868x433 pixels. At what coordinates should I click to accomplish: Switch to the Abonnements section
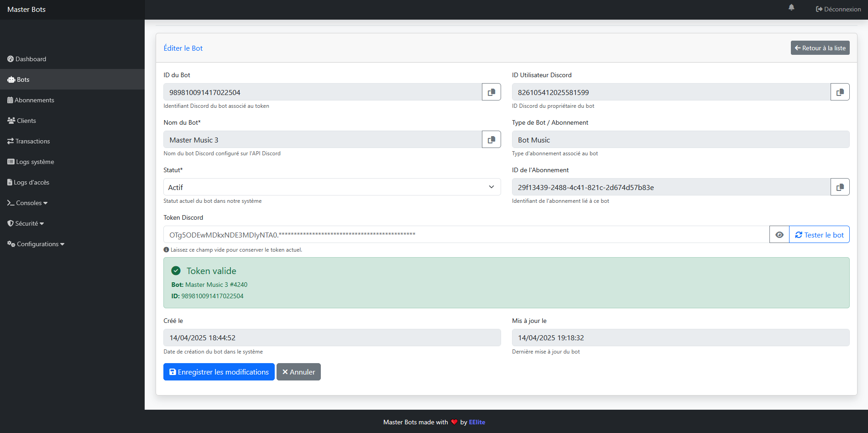click(x=34, y=100)
